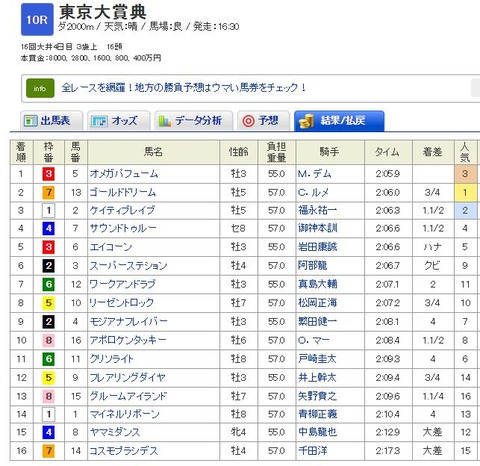Open horse モジアナフレイバー

coord(128,322)
